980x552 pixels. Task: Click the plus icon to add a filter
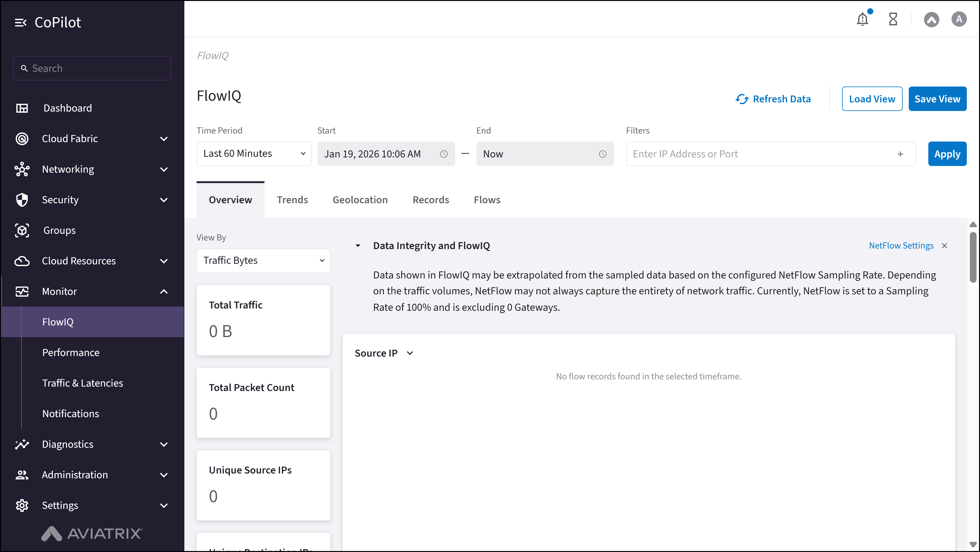click(x=901, y=154)
